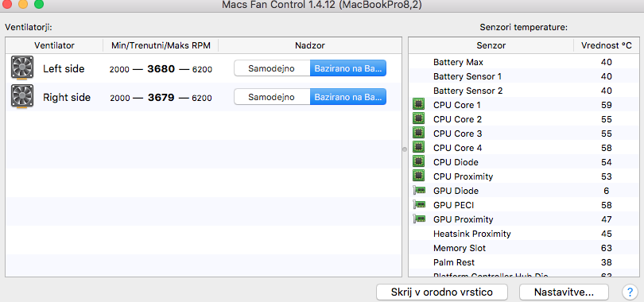This screenshot has width=644, height=302.
Task: Click the GPU PECI card icon
Action: (x=419, y=205)
